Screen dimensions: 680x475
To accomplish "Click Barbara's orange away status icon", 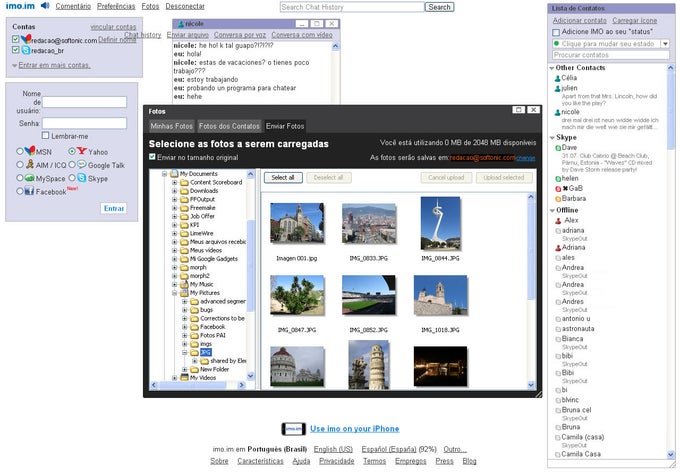I will pyautogui.click(x=558, y=199).
